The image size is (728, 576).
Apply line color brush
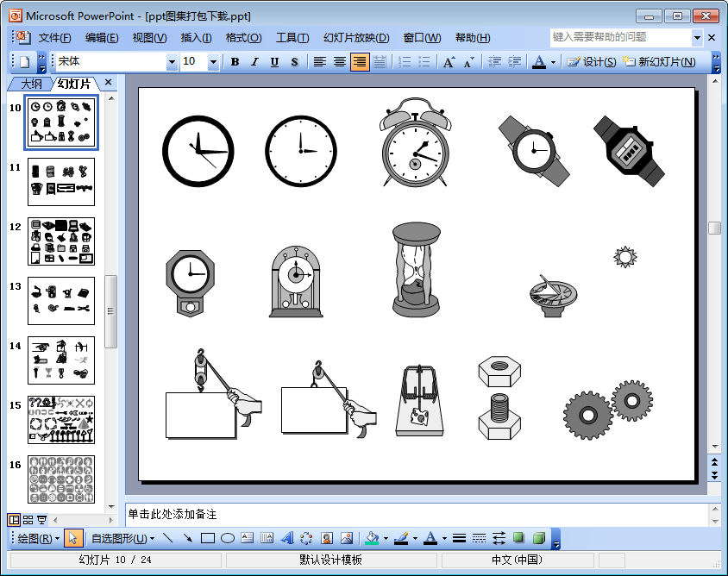401,538
